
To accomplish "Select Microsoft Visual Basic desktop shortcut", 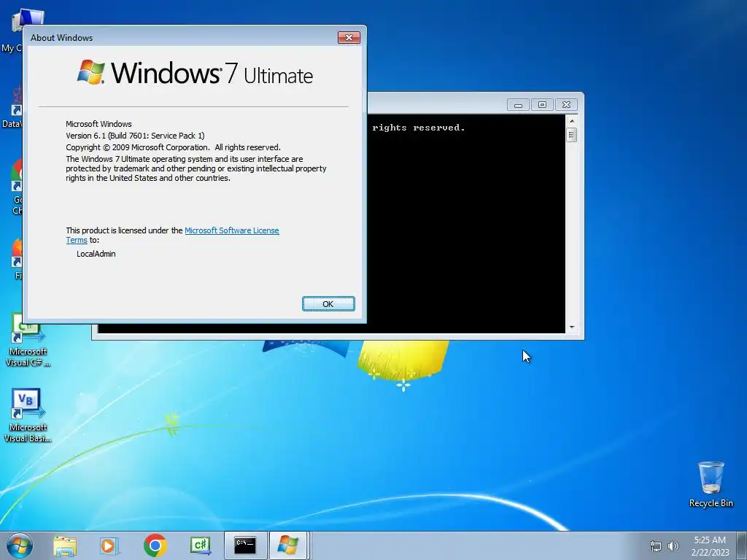I will click(x=28, y=415).
